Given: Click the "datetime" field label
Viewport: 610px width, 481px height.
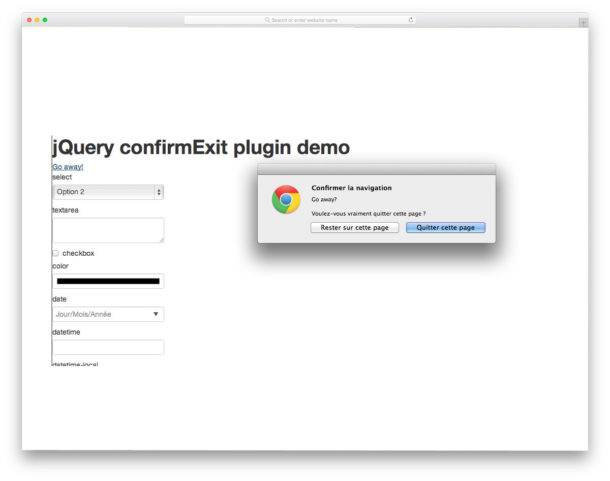Looking at the screenshot, I should click(x=66, y=332).
